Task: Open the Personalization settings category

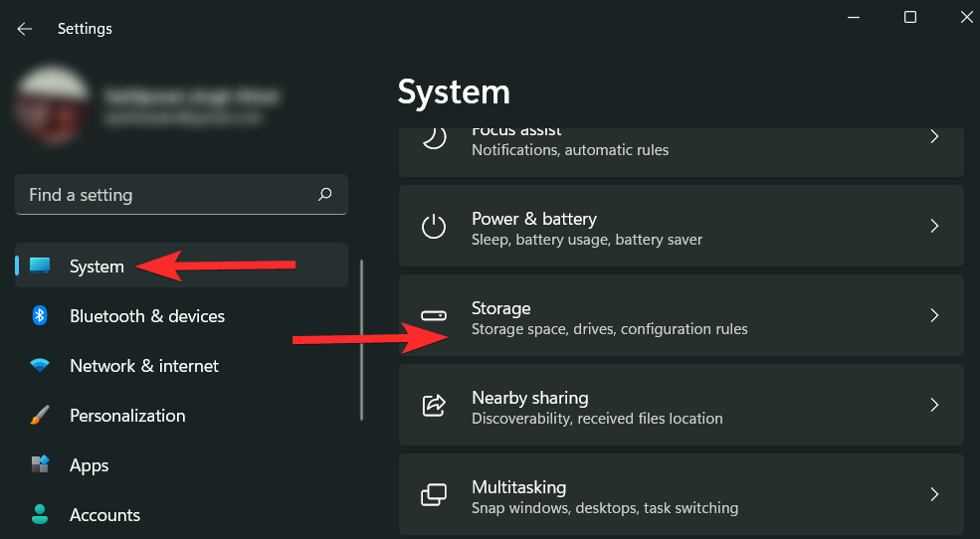Action: tap(127, 416)
